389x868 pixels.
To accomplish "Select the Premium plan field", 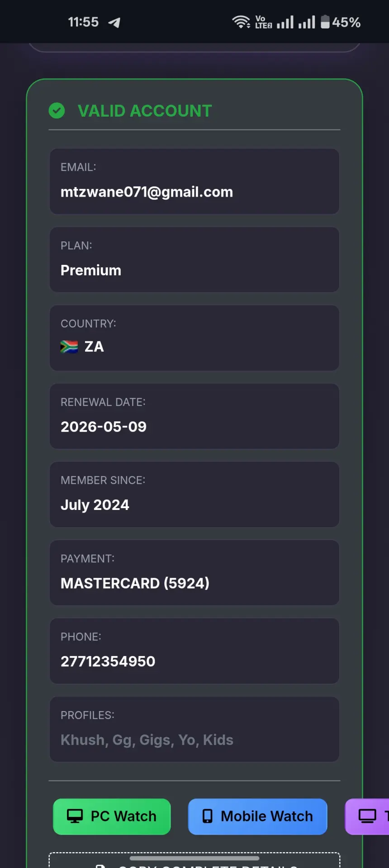I will click(194, 259).
